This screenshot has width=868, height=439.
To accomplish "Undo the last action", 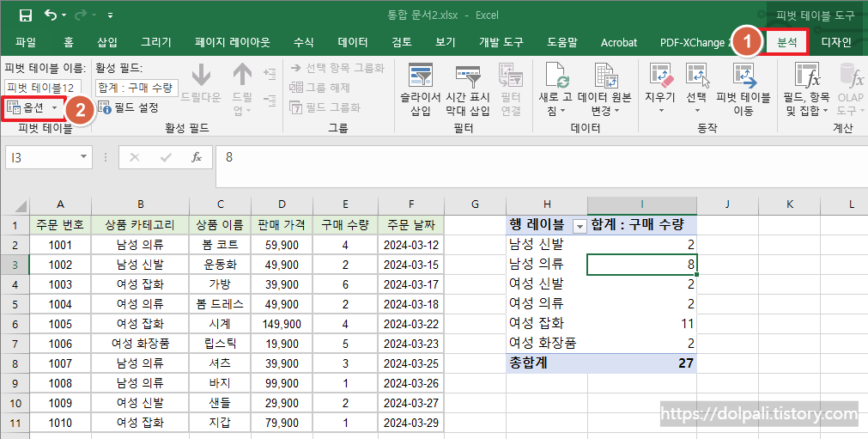I will point(51,15).
